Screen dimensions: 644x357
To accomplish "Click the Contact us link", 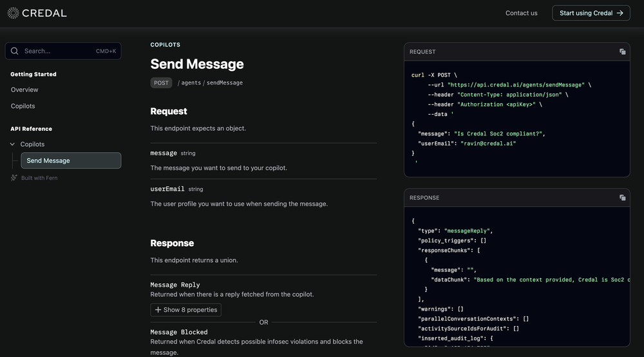I will 521,13.
